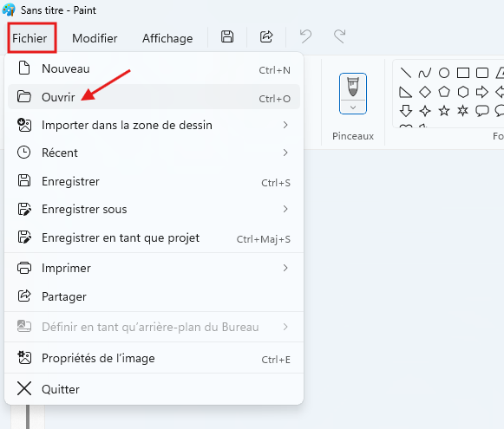Open the Affichage menu
The height and width of the screenshot is (429, 504).
point(167,38)
